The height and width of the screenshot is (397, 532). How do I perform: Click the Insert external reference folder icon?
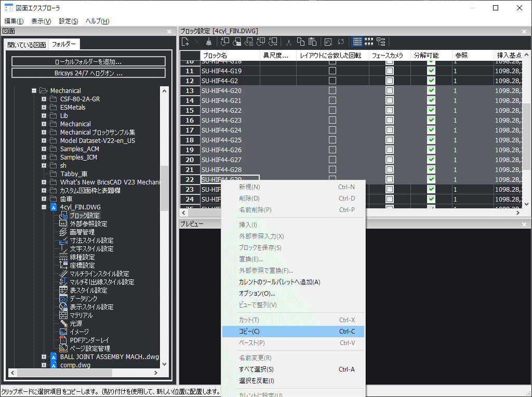(237, 42)
